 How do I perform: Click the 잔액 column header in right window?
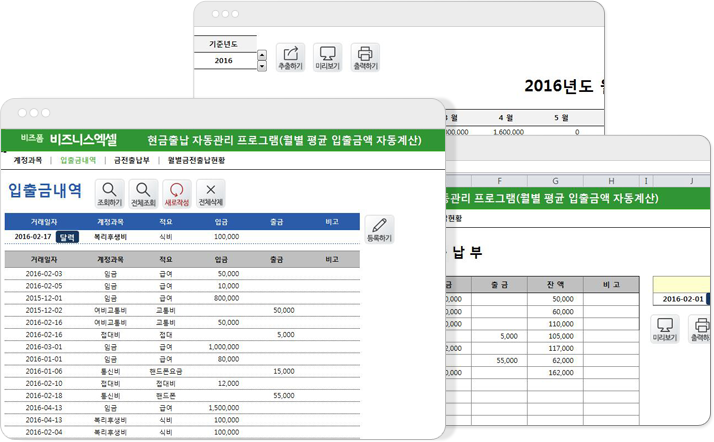(x=555, y=285)
